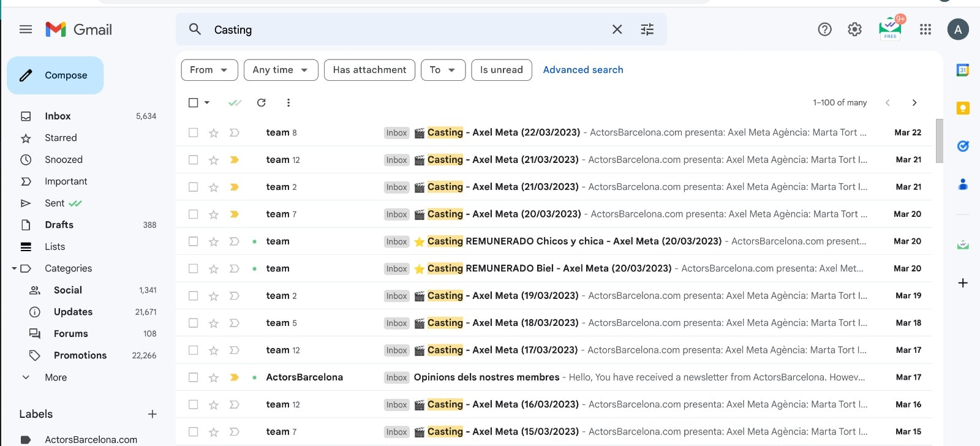
Task: Go to older results page
Action: [914, 103]
